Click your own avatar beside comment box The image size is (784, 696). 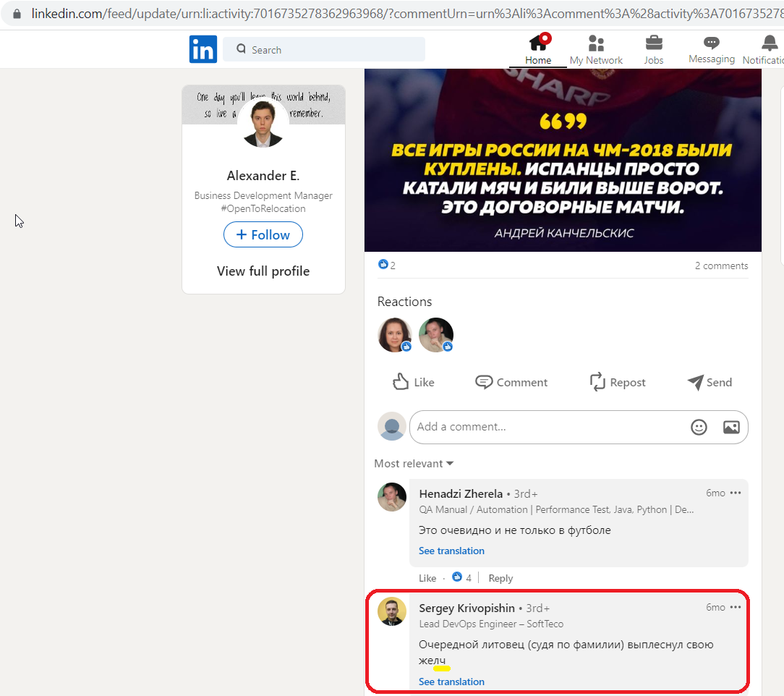391,427
